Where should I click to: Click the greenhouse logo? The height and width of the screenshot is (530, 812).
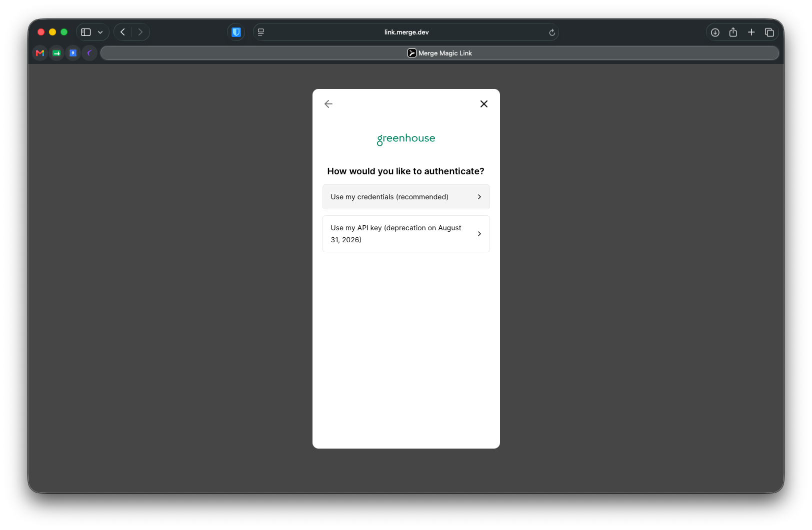tap(406, 139)
